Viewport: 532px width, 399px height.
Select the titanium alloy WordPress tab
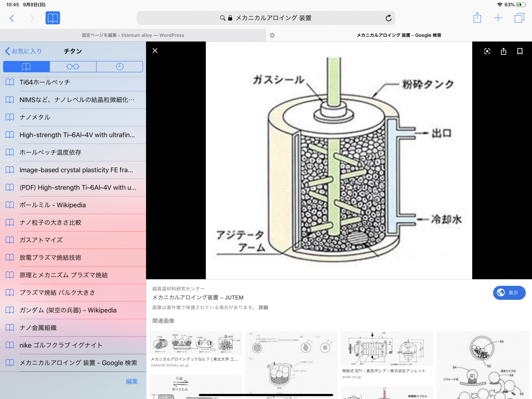tap(133, 35)
